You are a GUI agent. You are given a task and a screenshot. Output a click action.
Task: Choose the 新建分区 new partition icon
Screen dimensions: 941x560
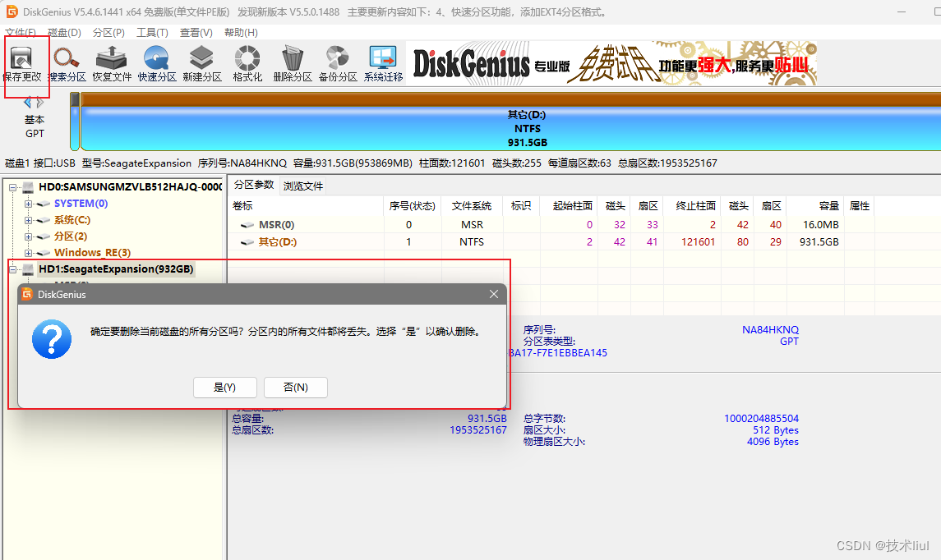(x=201, y=64)
